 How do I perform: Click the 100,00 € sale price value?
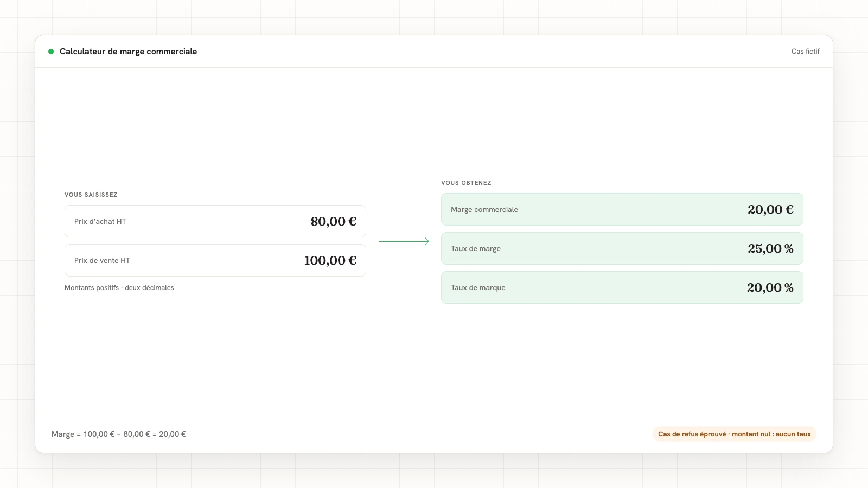[x=330, y=260]
